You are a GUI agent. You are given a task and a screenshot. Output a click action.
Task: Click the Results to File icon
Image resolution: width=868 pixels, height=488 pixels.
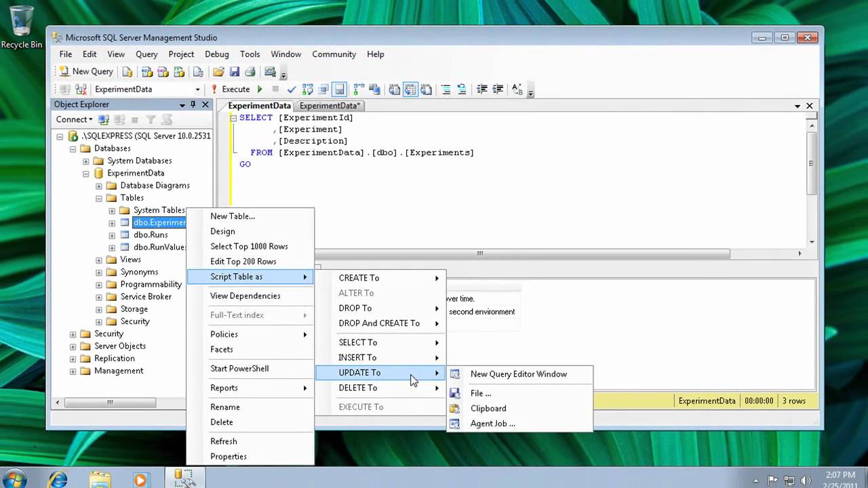click(426, 89)
